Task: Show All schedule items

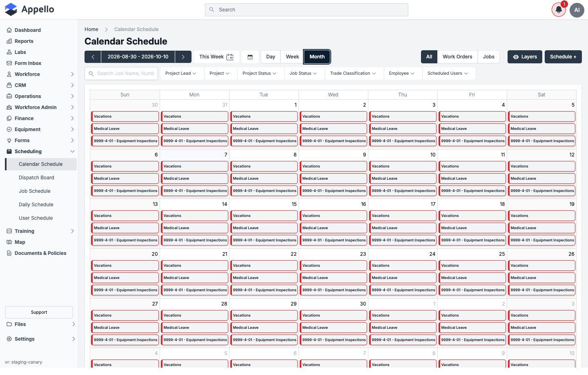Action: click(429, 57)
